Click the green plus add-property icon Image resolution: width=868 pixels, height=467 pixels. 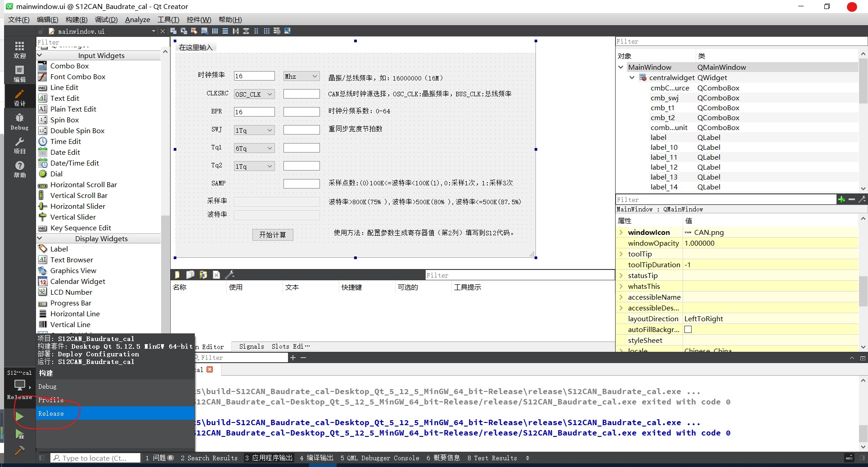tap(841, 199)
